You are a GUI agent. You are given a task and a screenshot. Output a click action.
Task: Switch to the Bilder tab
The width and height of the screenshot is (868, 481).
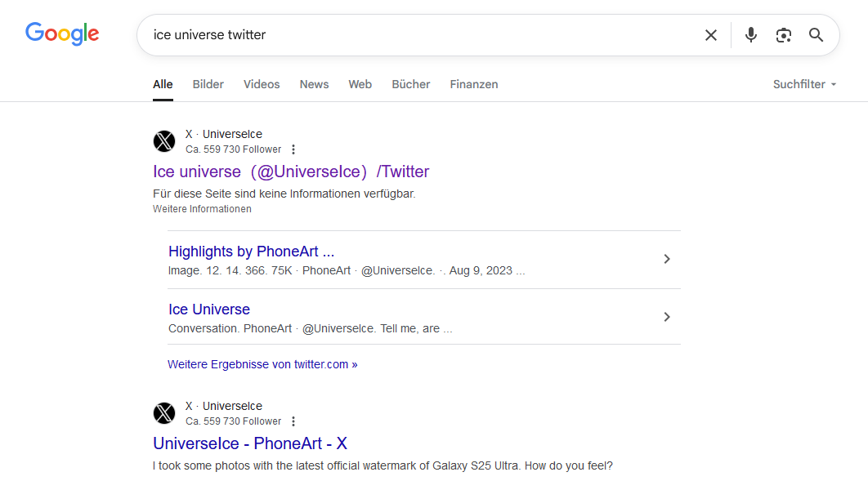pos(208,84)
